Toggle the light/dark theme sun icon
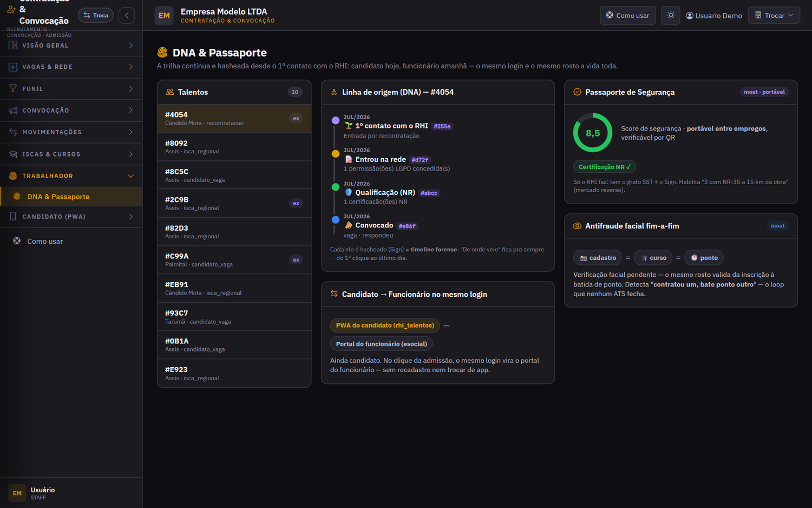This screenshot has width=812, height=508. tap(671, 15)
